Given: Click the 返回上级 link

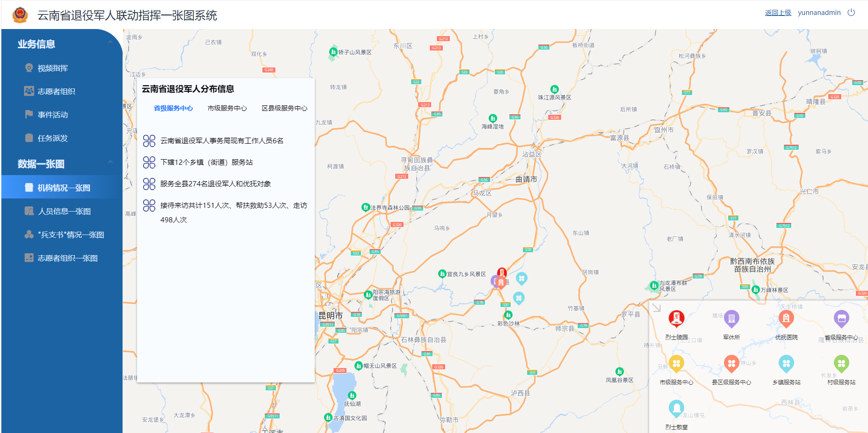Looking at the screenshot, I should coord(778,13).
